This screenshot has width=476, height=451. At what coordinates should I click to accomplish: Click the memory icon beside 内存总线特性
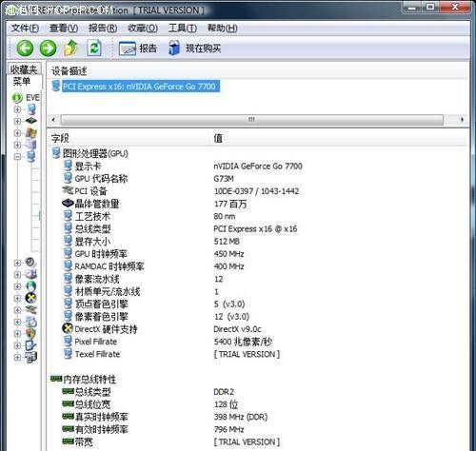point(56,379)
